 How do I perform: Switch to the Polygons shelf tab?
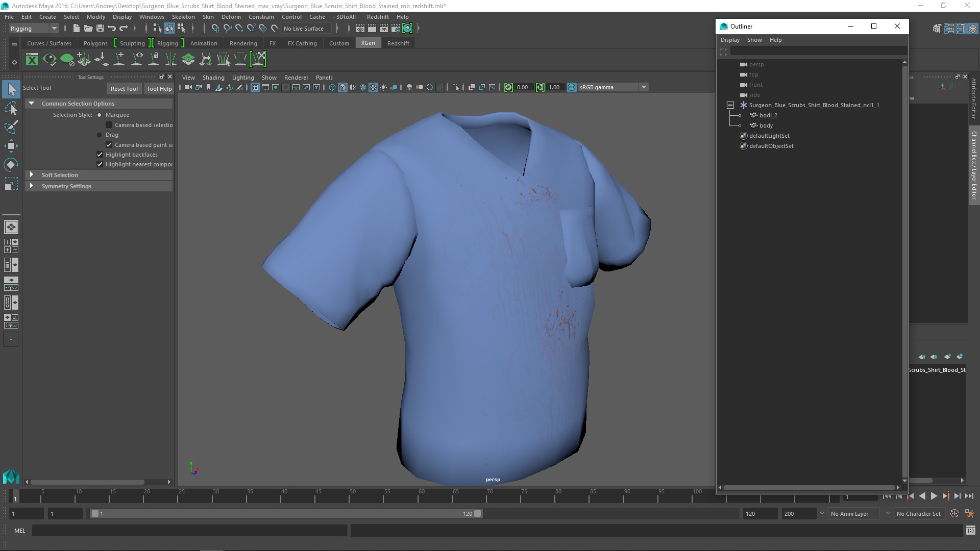coord(95,43)
